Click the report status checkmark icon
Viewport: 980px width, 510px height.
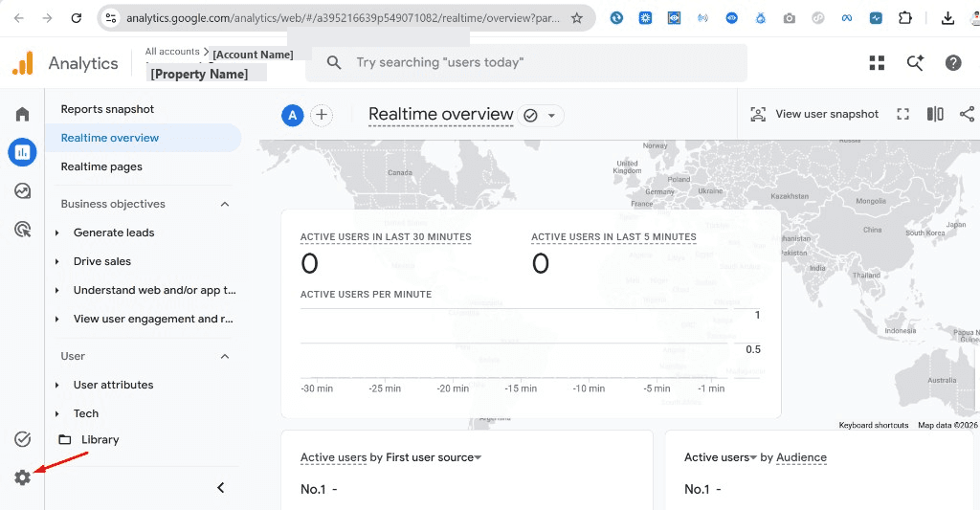coord(530,116)
